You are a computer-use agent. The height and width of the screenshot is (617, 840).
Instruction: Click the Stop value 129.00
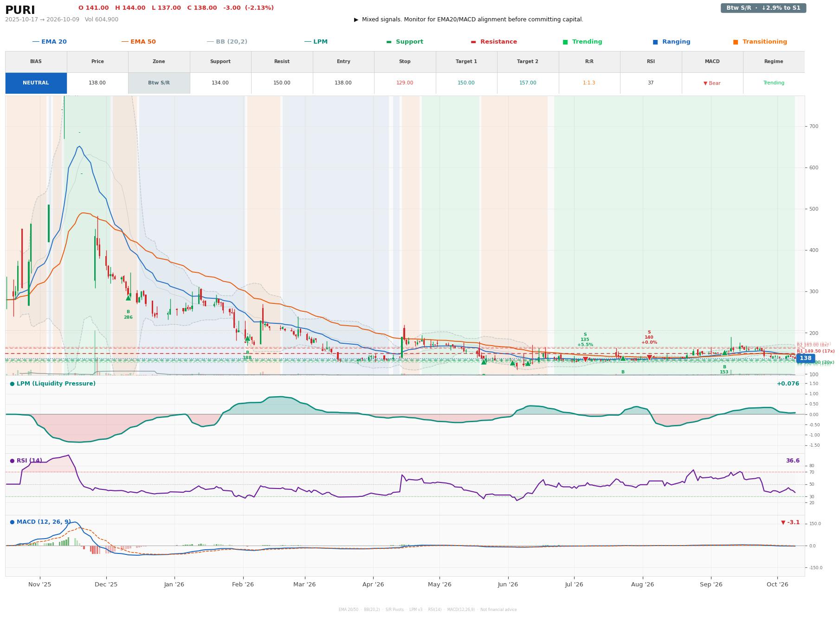click(405, 83)
